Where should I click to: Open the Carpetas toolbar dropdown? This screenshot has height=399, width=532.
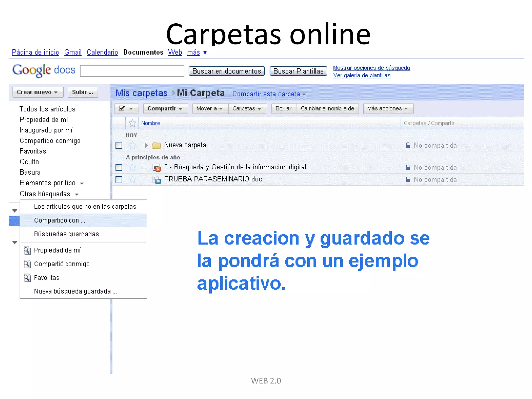(x=248, y=109)
